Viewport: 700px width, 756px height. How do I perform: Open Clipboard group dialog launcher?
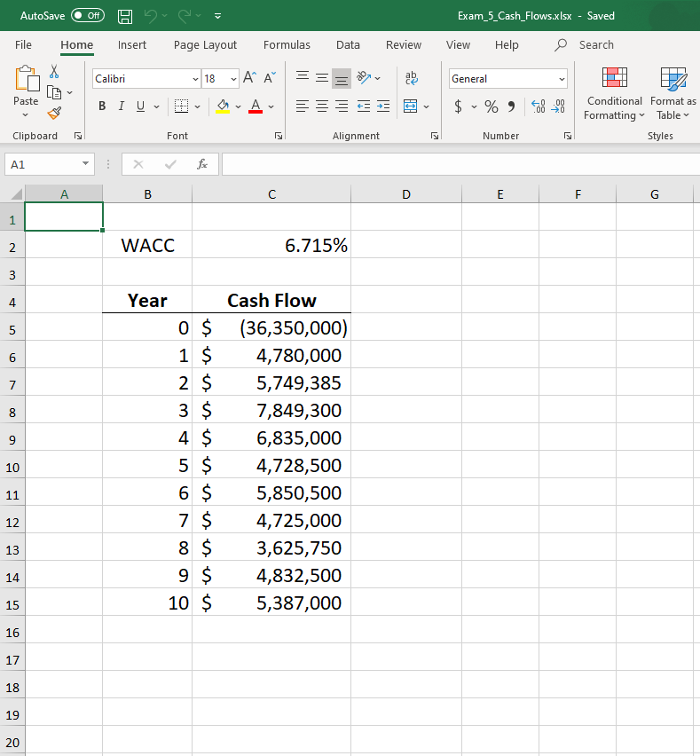[x=77, y=136]
